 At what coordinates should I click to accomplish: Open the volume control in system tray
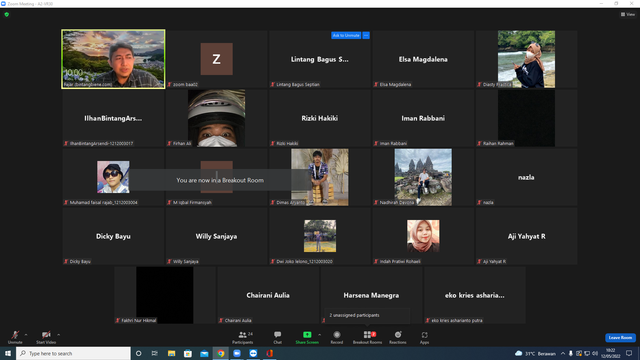595,353
